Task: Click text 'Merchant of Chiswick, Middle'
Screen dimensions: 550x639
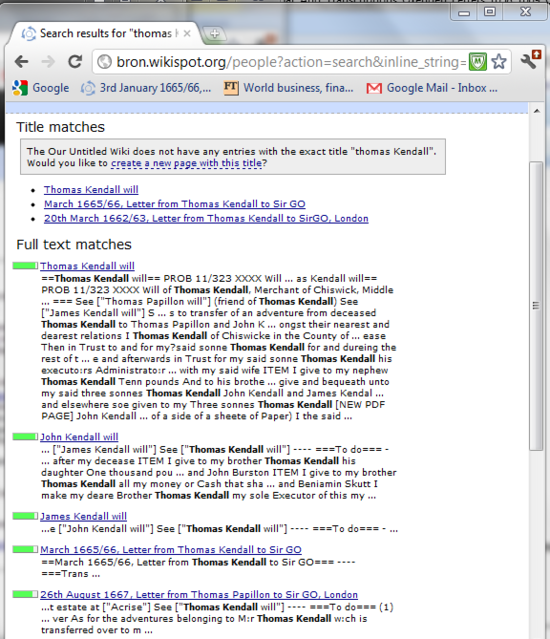Action: 324,290
